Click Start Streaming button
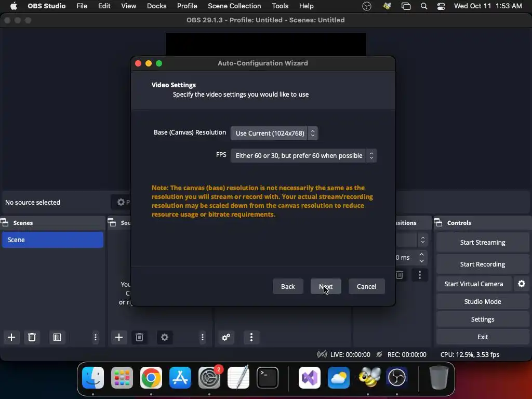This screenshot has height=399, width=532. (x=483, y=242)
